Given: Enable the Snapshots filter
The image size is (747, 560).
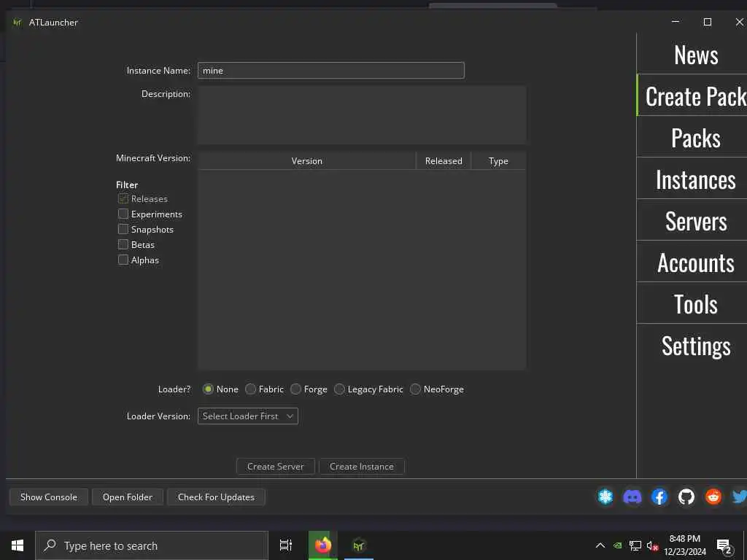Looking at the screenshot, I should pyautogui.click(x=123, y=229).
